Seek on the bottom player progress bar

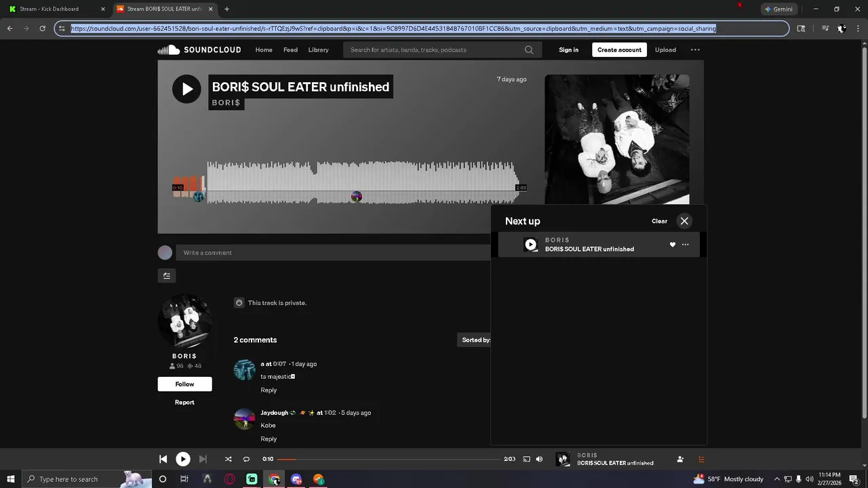pos(389,459)
